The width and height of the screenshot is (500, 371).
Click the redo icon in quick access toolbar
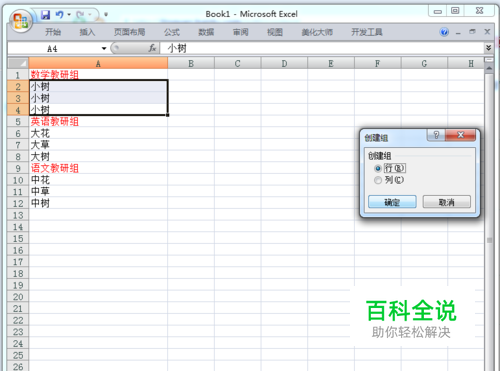point(80,15)
